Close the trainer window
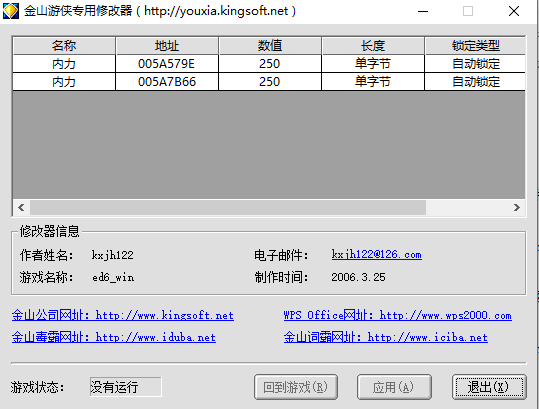Screen dimensions: 539x409 (x=514, y=11)
